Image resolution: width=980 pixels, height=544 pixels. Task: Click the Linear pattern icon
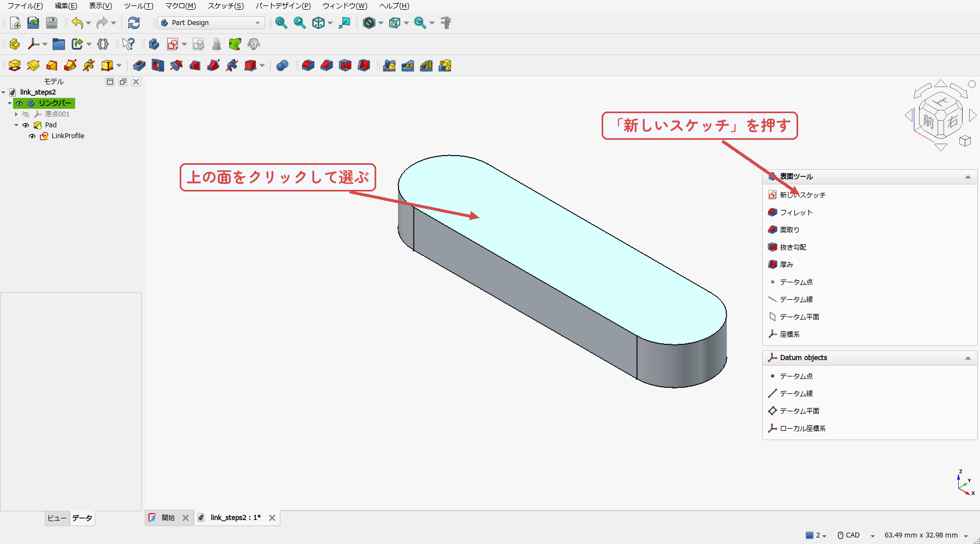point(408,66)
